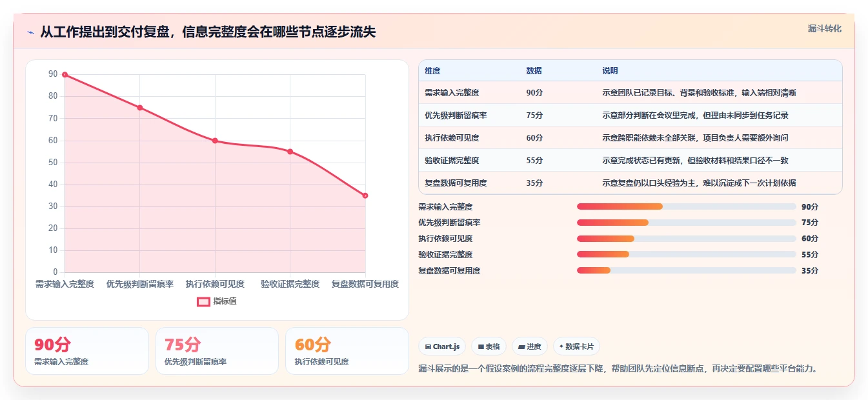Click the 55分 value beside progress bar
868x400 pixels.
point(810,254)
